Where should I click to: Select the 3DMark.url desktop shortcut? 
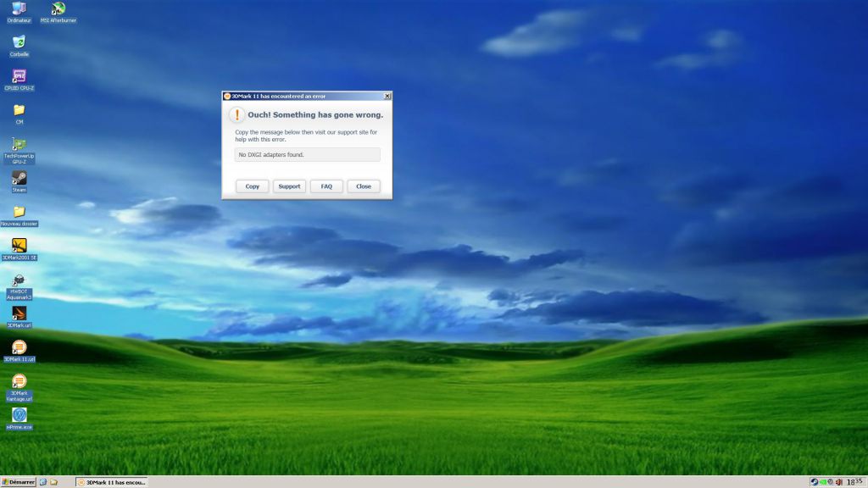tap(19, 317)
